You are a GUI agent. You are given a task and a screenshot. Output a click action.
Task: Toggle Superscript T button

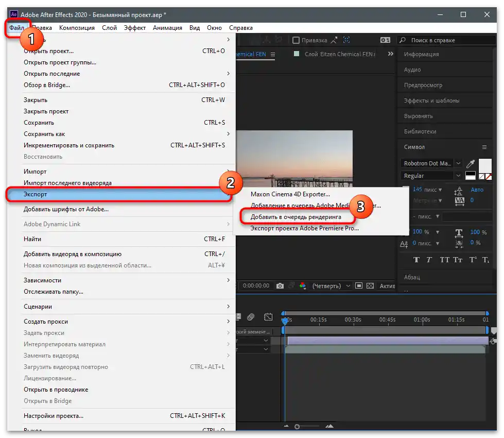[x=473, y=260]
